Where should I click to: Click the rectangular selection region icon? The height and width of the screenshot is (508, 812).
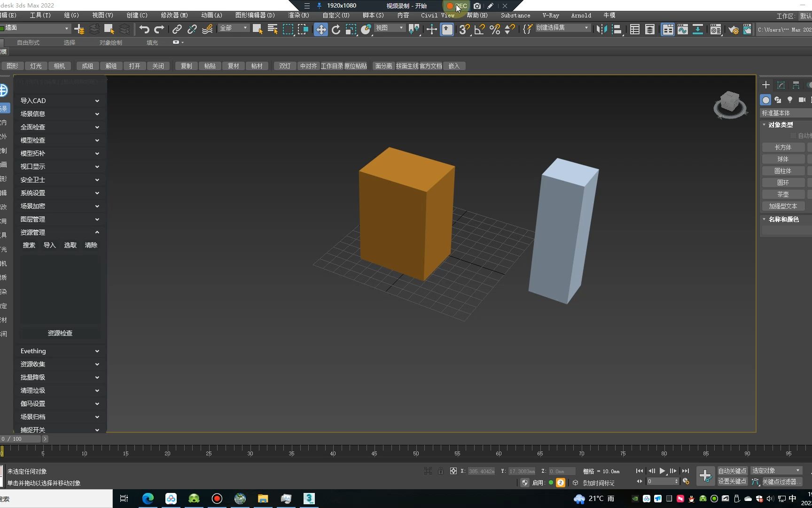click(288, 30)
